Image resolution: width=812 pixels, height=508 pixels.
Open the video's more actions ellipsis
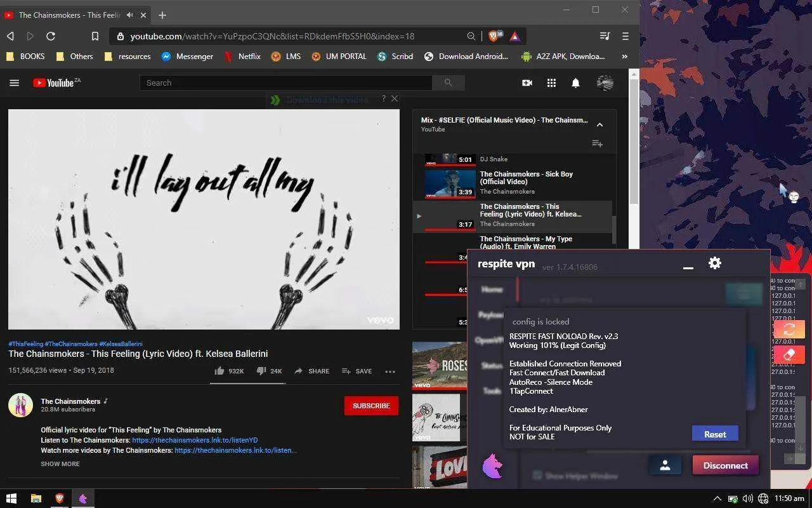390,371
